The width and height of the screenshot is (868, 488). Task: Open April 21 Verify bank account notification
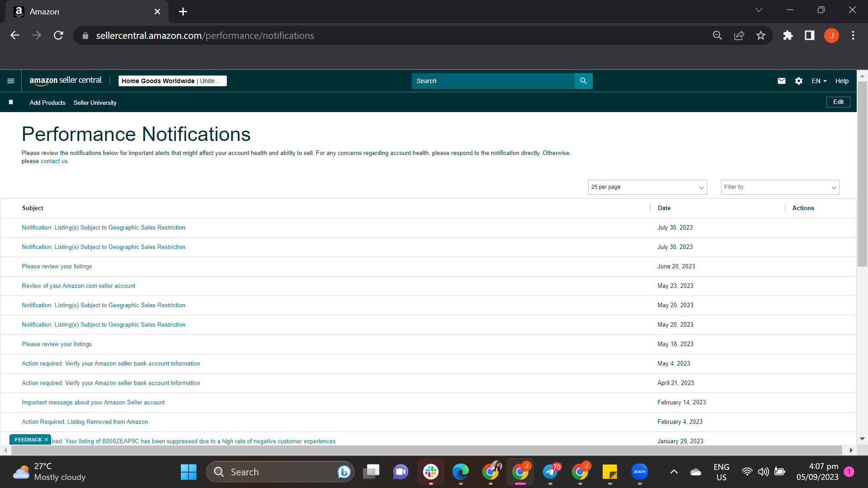[111, 383]
